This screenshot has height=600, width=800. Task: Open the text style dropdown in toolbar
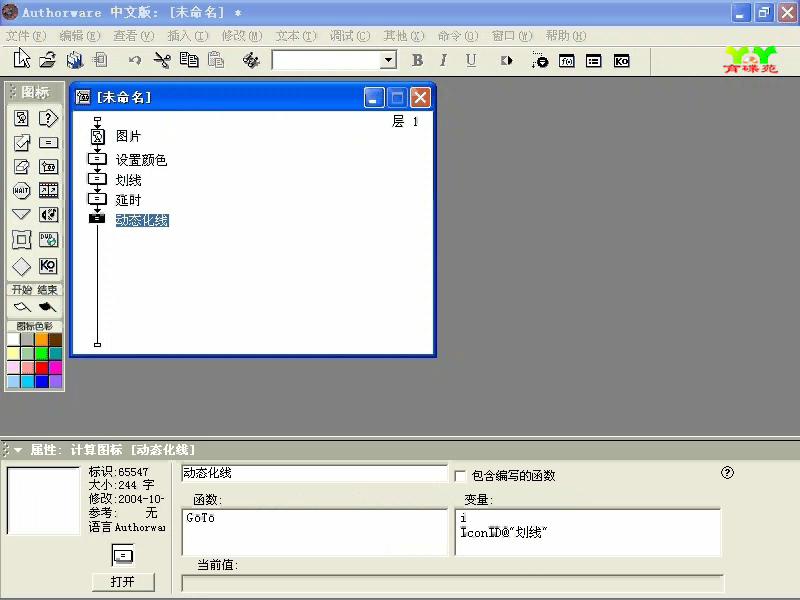pyautogui.click(x=388, y=60)
